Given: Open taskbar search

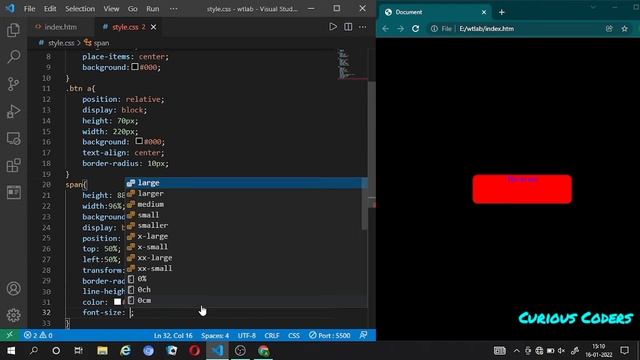Looking at the screenshot, I should [x=34, y=351].
